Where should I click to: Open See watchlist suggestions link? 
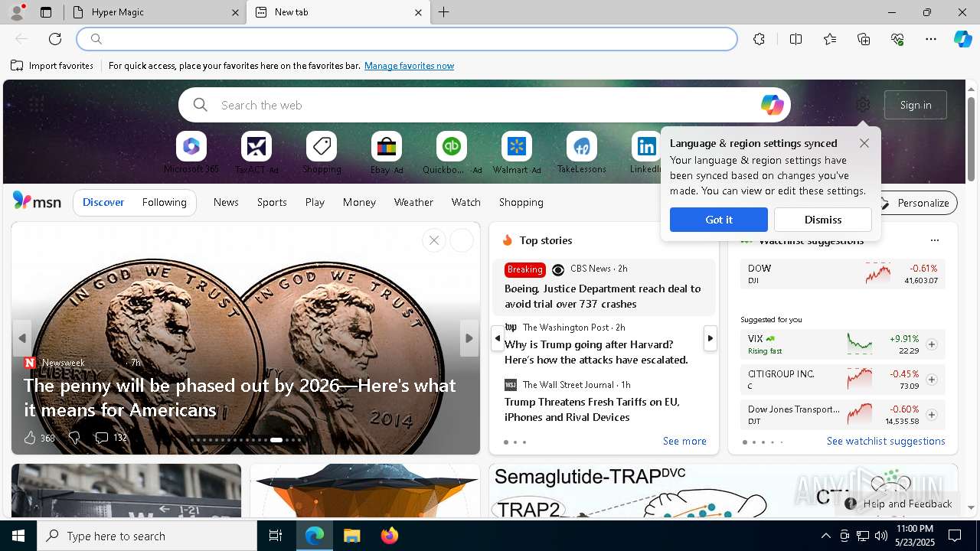(x=886, y=441)
